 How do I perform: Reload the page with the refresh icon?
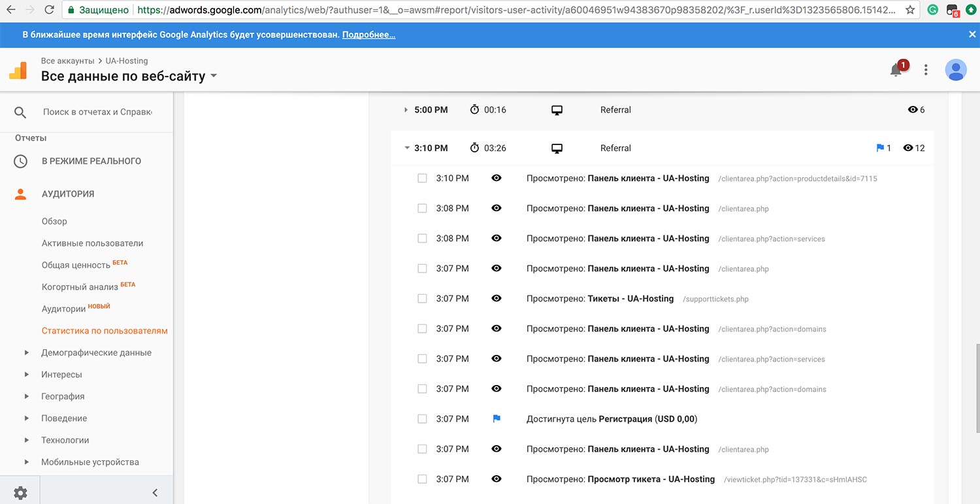tap(50, 10)
